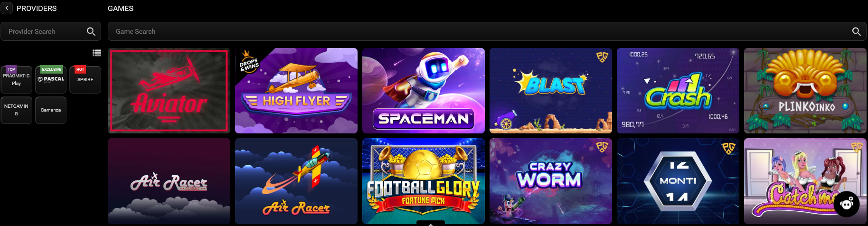868x226 pixels.
Task: Launch the Crazy Worm game
Action: pyautogui.click(x=551, y=181)
